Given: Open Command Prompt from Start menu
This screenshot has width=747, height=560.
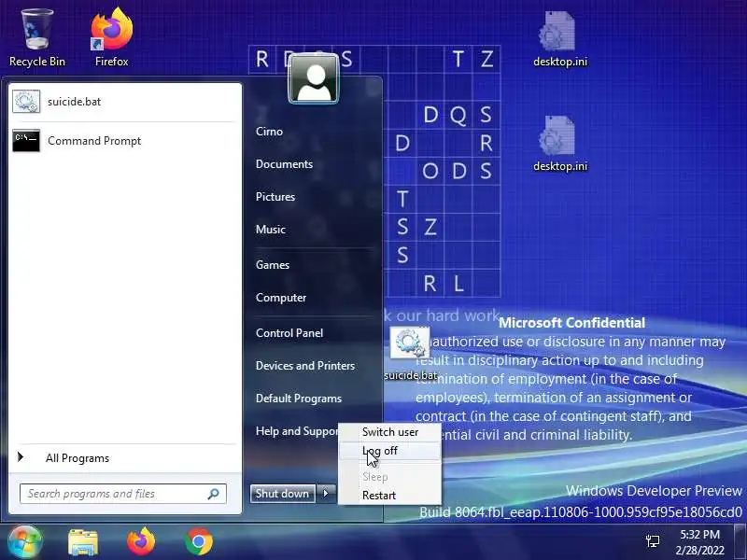Looking at the screenshot, I should (125, 141).
